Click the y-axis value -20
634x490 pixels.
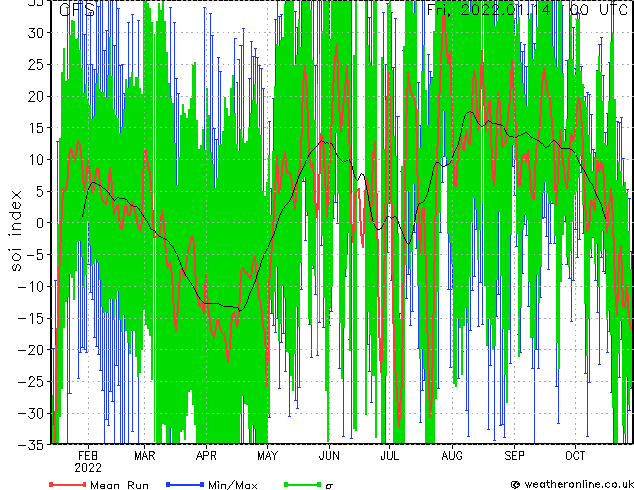[32, 350]
